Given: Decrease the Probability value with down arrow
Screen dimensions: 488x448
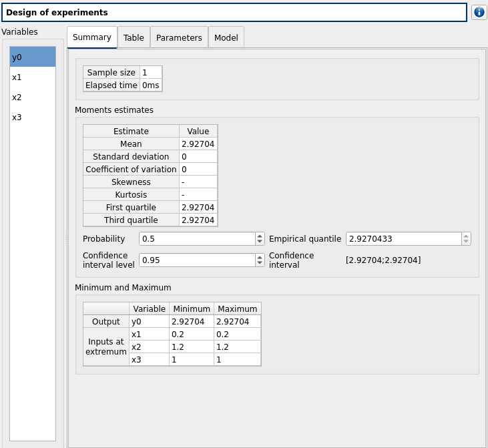Looking at the screenshot, I should [x=260, y=242].
